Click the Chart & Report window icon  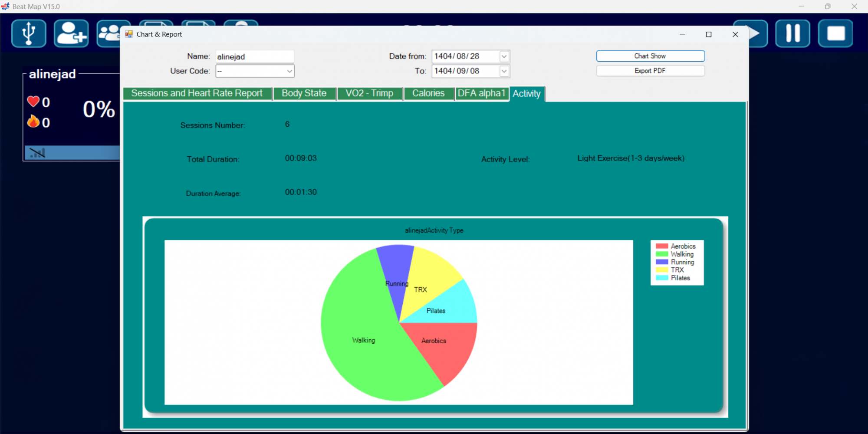coord(129,34)
